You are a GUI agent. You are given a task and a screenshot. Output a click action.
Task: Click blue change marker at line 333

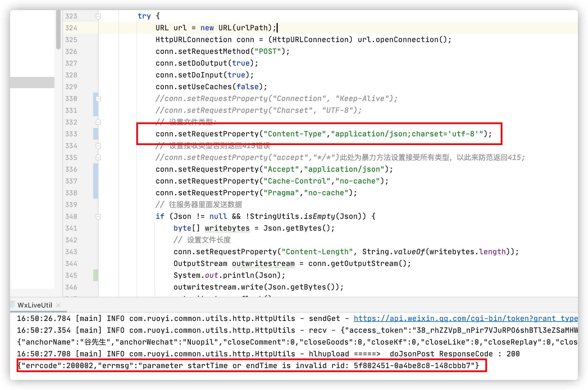(x=95, y=134)
